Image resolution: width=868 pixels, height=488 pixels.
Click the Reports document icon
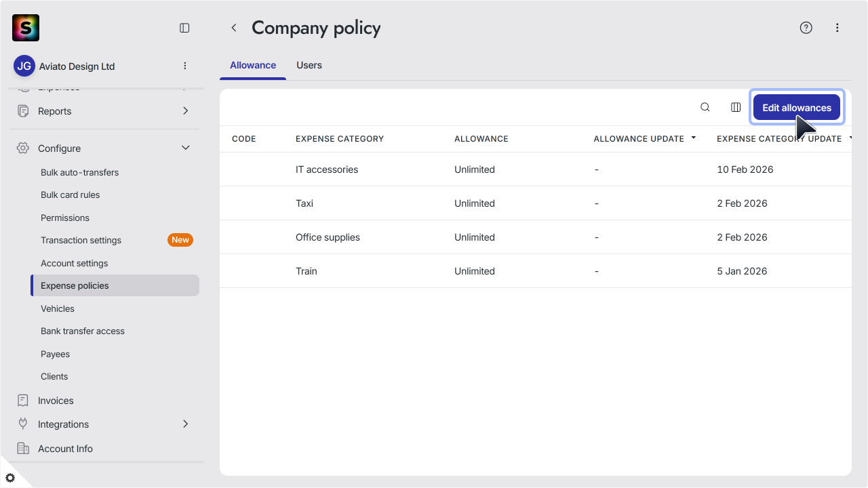pos(23,111)
